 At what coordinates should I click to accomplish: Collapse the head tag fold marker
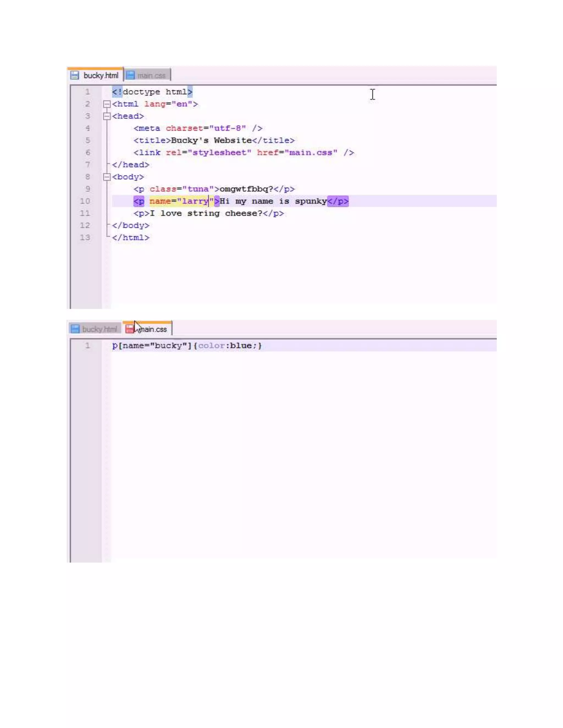[107, 116]
